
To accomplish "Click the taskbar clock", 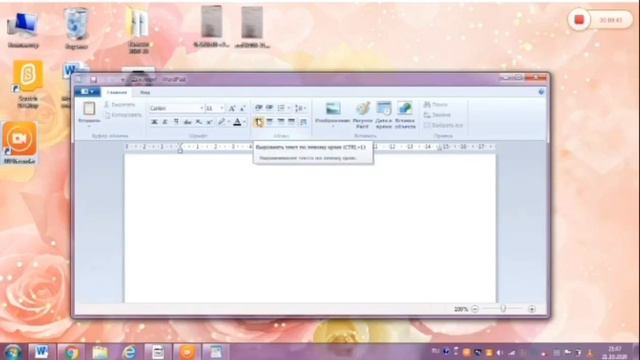I will [615, 353].
